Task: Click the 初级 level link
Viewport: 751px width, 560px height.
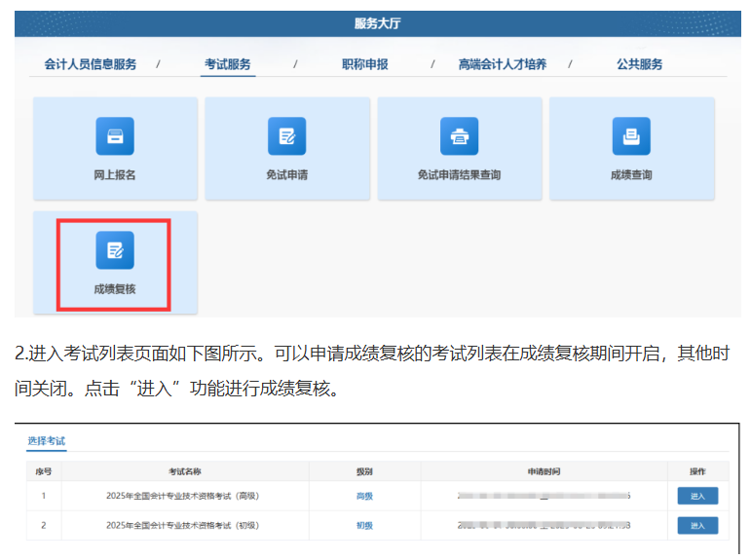Action: click(x=364, y=525)
